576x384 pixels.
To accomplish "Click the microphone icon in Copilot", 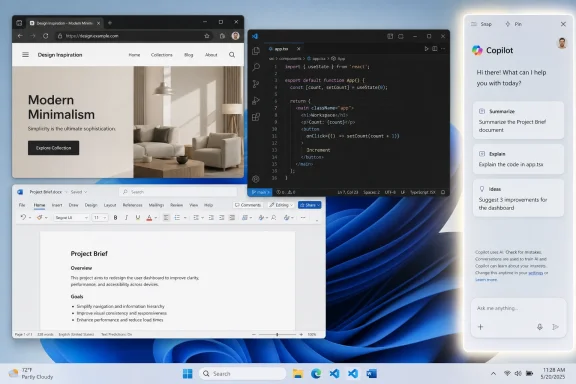I will click(540, 327).
